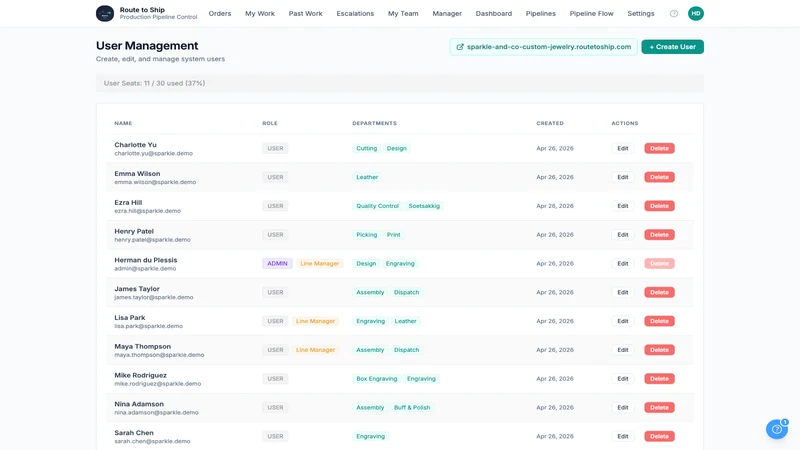Open My Team nav item
The height and width of the screenshot is (450, 800).
[403, 14]
